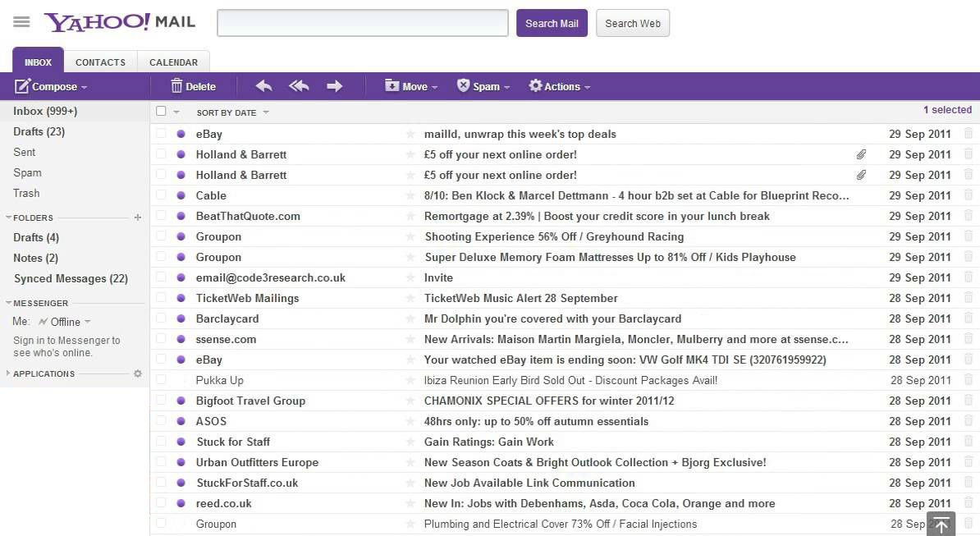Select the top eBay email checkbox
Screen dimensions: 980x536
click(x=161, y=133)
